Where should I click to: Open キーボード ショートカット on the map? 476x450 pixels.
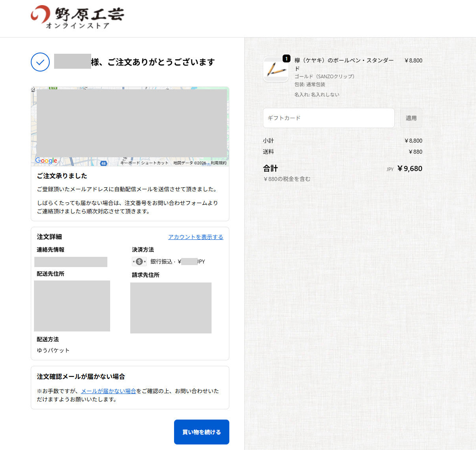[x=144, y=163]
